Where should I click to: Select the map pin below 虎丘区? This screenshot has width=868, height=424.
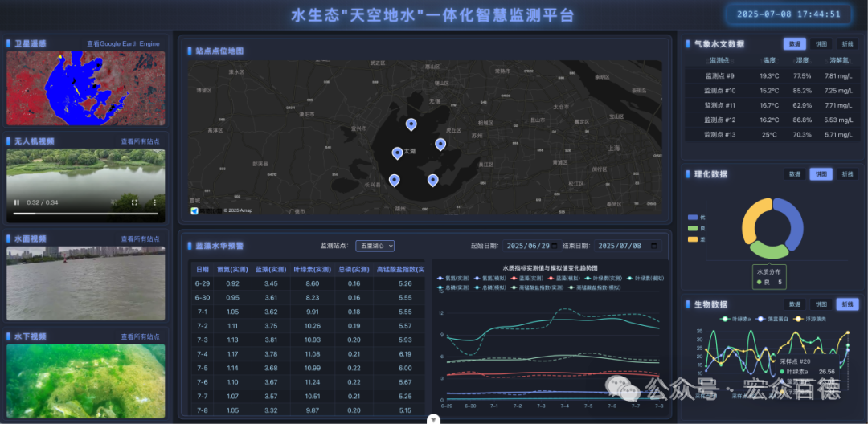tap(440, 145)
